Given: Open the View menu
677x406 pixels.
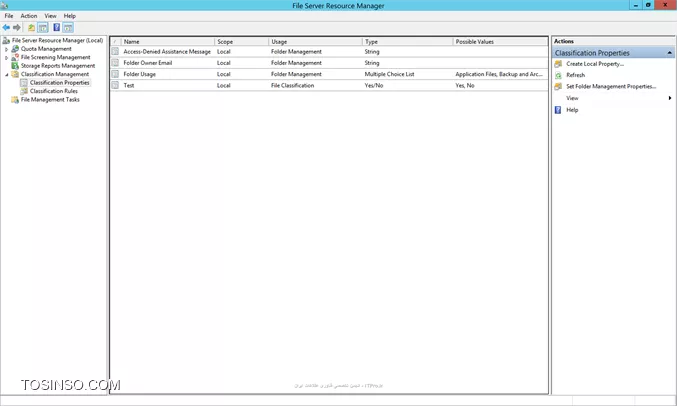Looking at the screenshot, I should pyautogui.click(x=51, y=16).
